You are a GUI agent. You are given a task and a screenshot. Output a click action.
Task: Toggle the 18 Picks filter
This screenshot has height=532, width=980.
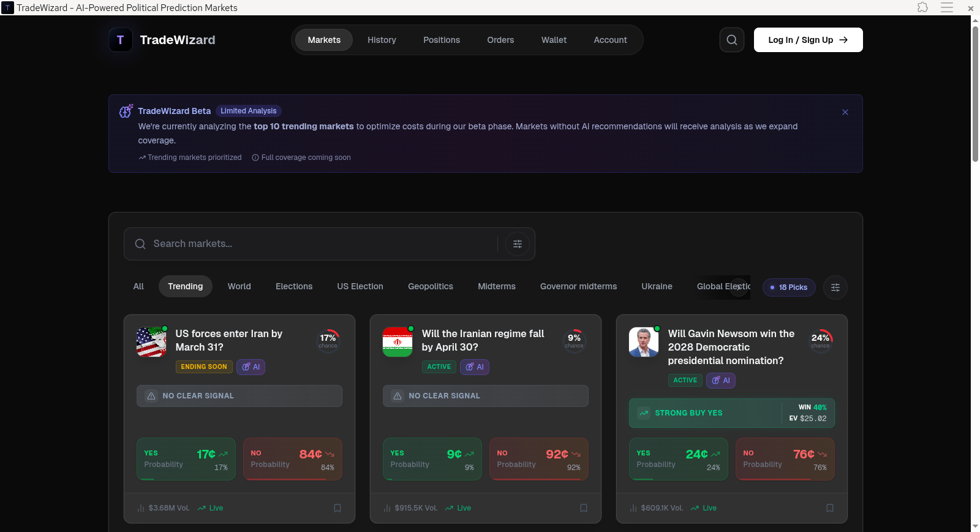coord(789,287)
